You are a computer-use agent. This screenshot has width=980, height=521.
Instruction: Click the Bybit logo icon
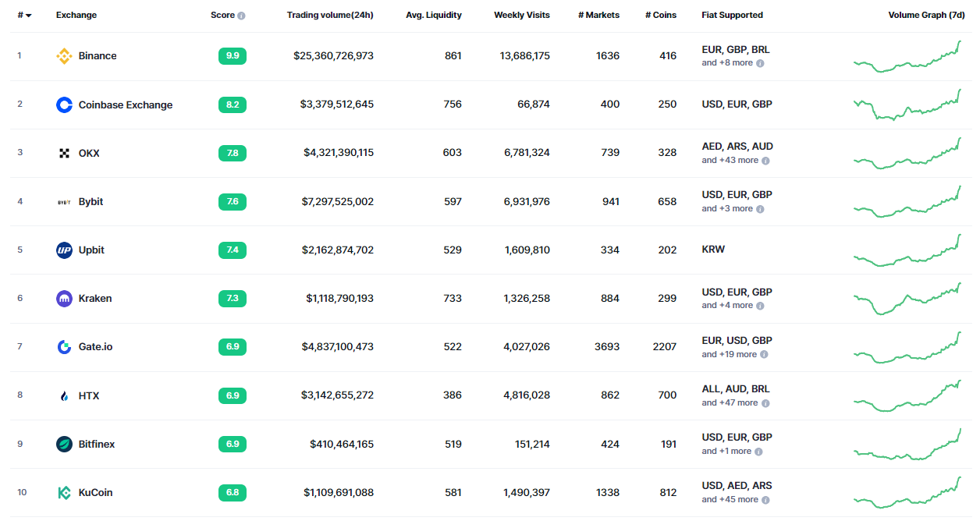[x=64, y=202]
